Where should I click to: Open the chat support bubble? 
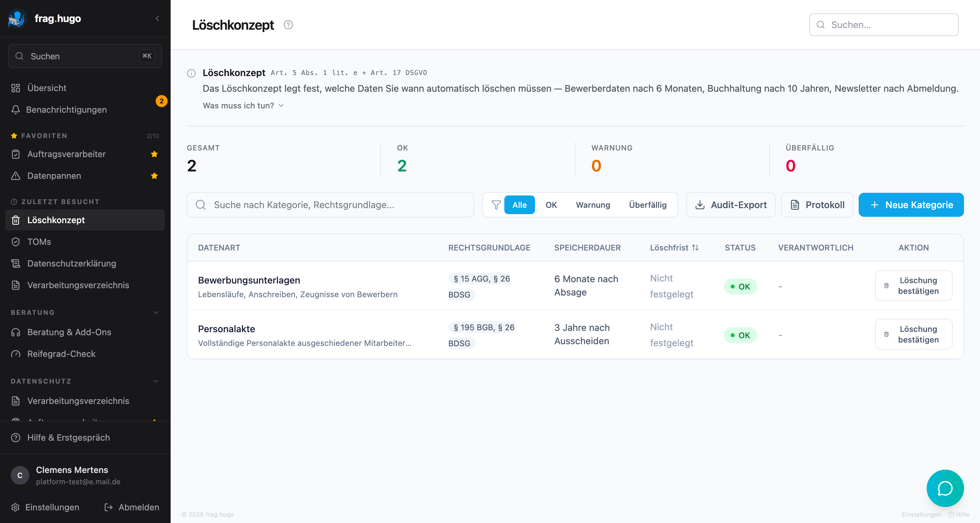[945, 488]
